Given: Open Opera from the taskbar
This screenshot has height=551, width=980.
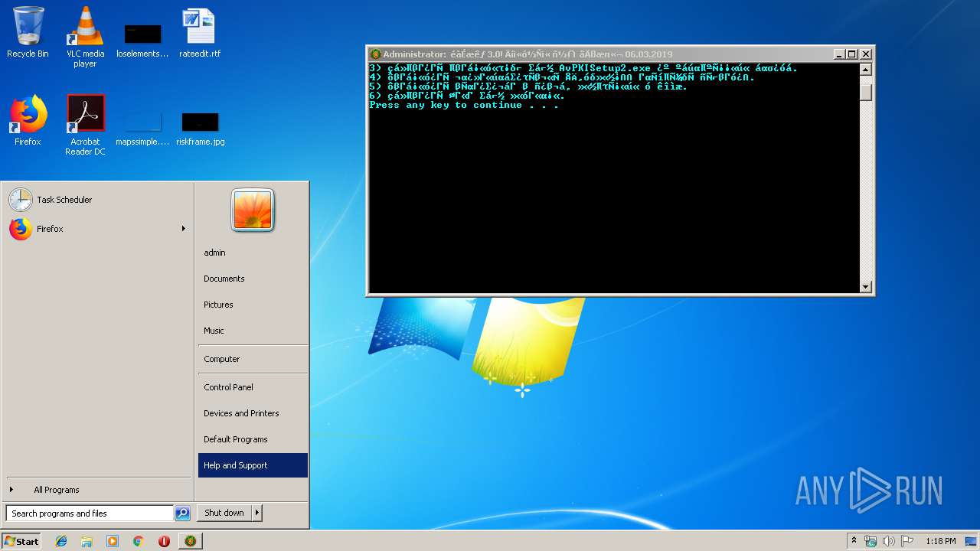Looking at the screenshot, I should (x=164, y=541).
